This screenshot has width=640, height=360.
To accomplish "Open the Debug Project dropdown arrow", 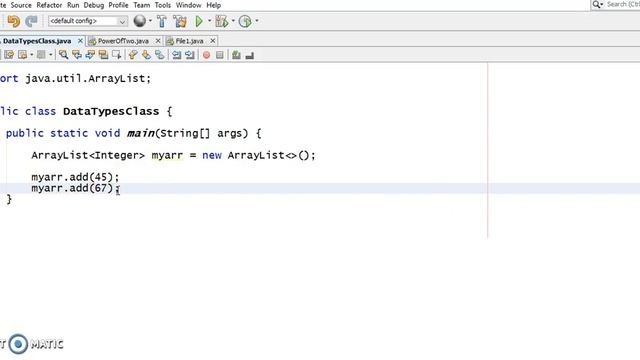I will point(233,21).
